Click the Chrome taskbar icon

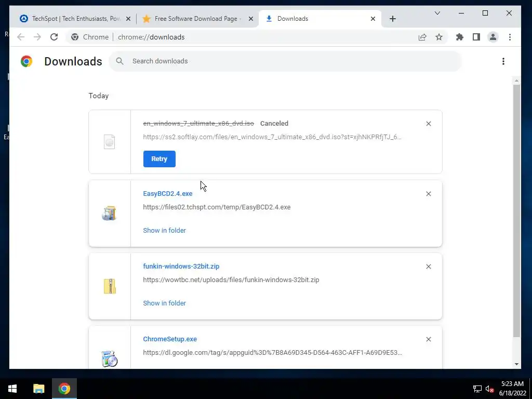(64, 389)
